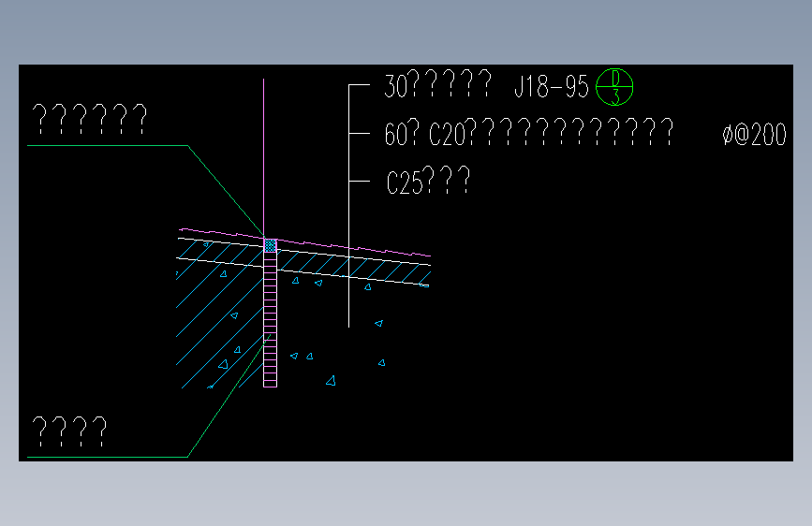
Task: Click the green D/3 detail reference circle
Action: (614, 87)
